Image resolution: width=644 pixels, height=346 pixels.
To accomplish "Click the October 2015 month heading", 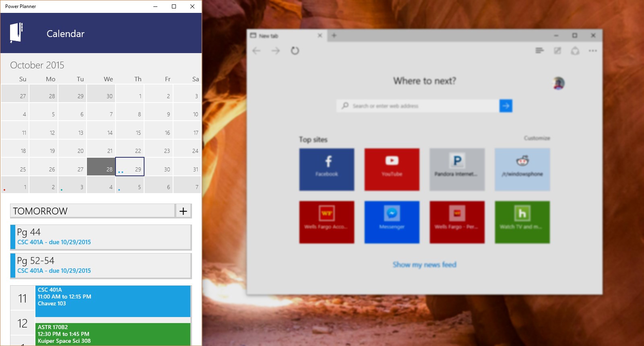I will click(37, 65).
